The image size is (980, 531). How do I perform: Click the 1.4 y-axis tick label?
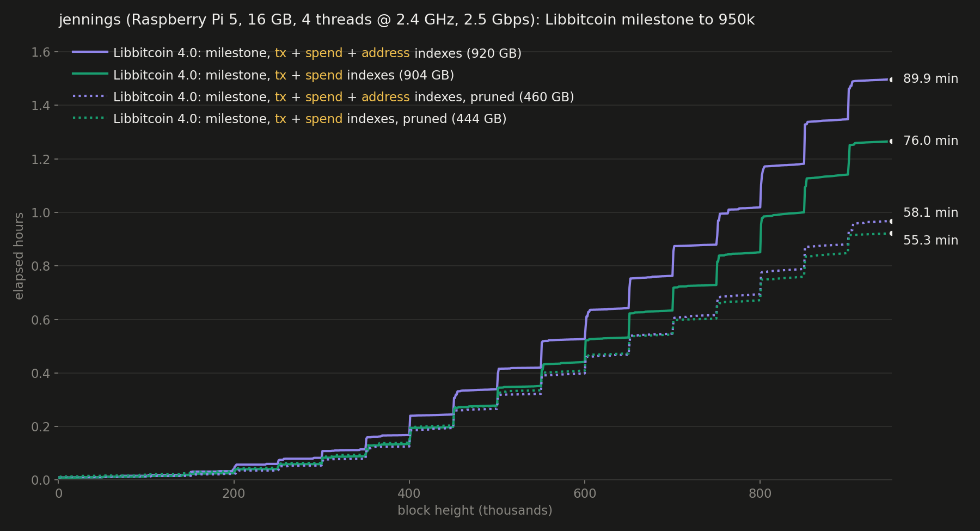click(40, 106)
